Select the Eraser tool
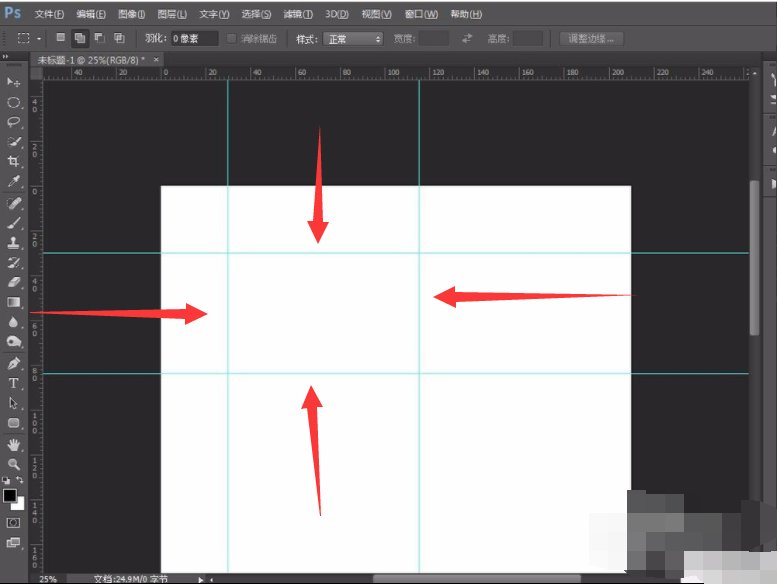This screenshot has width=777, height=584. tap(14, 282)
